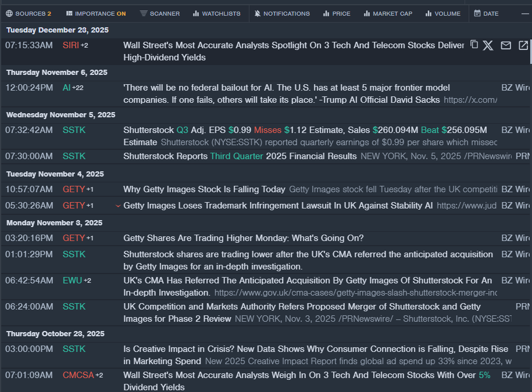Click the minimize dash icon in toolbar
Screen dimensions: 532x392
point(525,14)
